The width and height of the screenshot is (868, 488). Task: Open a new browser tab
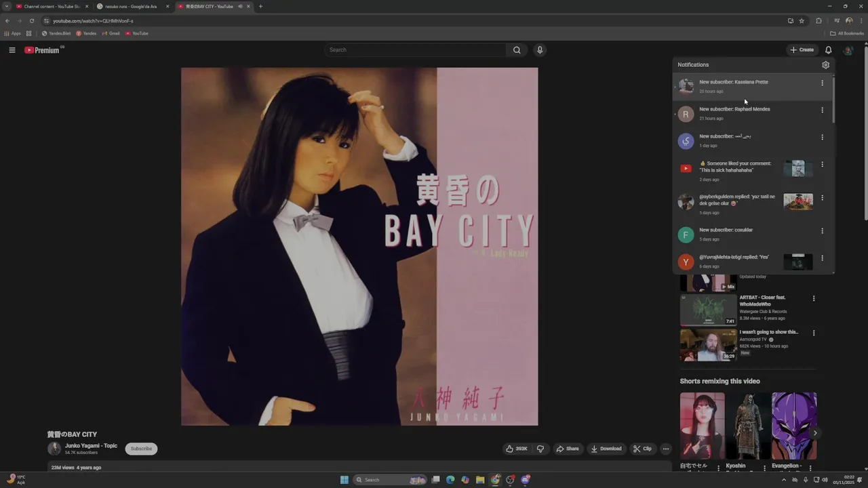click(x=260, y=6)
